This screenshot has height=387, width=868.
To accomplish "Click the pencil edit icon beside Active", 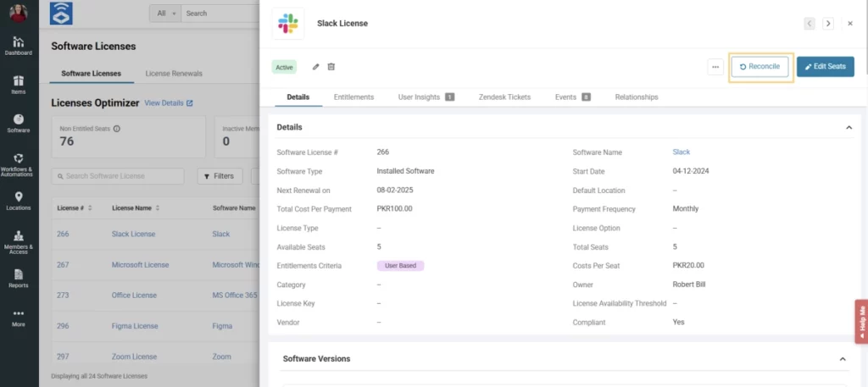I will tap(316, 67).
